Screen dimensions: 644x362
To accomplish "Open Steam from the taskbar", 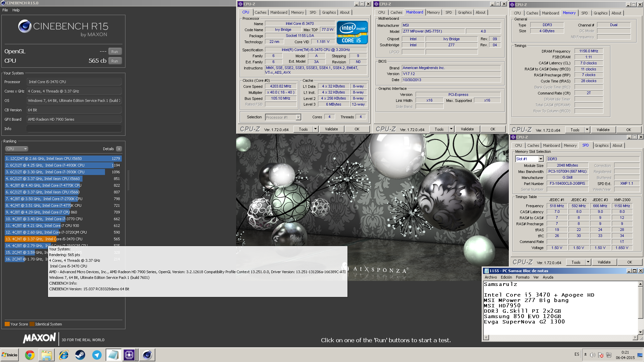I will point(80,355).
